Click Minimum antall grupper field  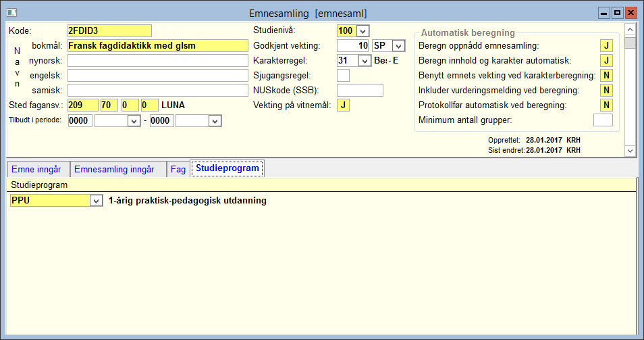[x=603, y=120]
